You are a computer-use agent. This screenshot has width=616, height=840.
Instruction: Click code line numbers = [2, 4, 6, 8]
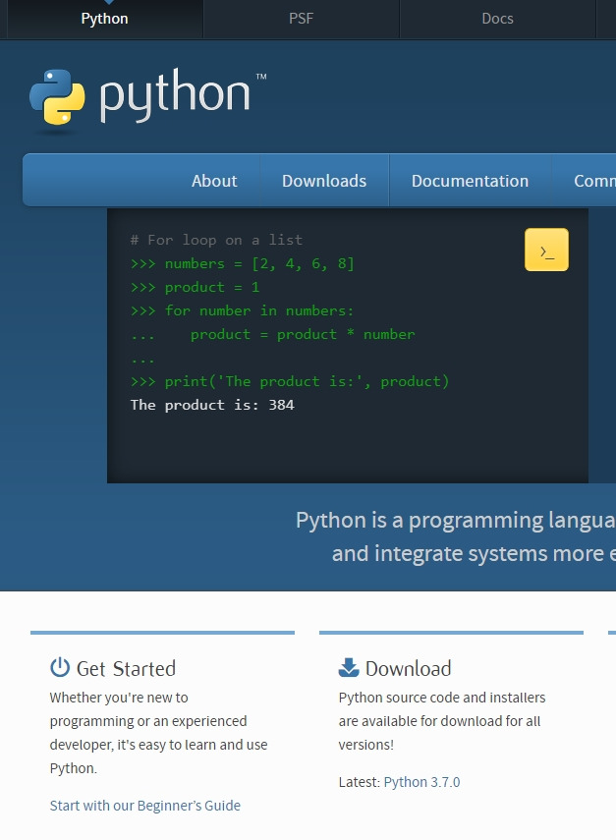click(x=242, y=263)
